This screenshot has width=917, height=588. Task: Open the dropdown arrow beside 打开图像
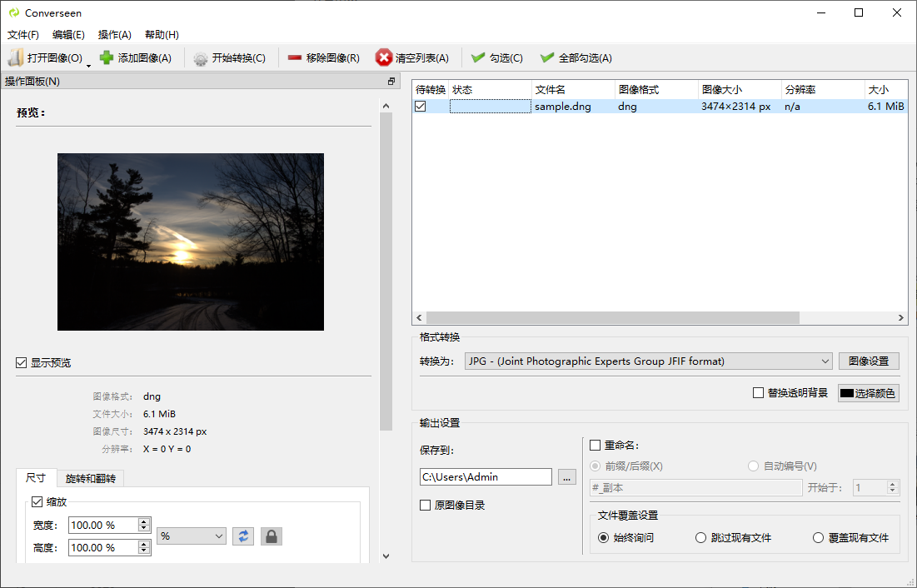88,65
